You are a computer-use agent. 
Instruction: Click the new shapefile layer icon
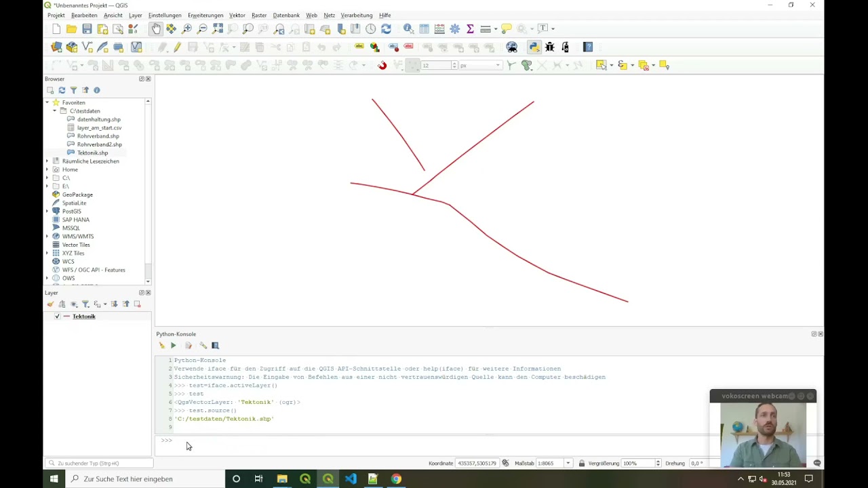pos(87,47)
